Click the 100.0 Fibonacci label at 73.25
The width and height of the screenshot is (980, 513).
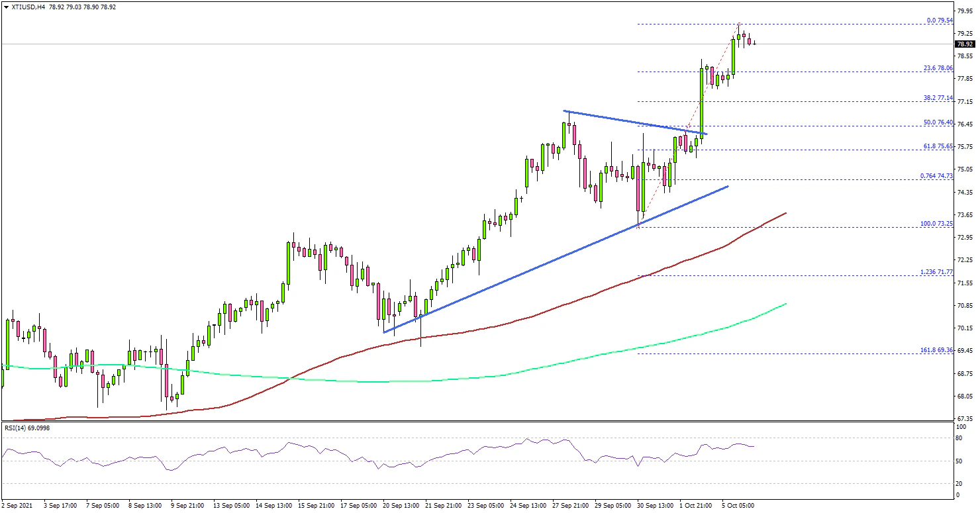click(936, 224)
